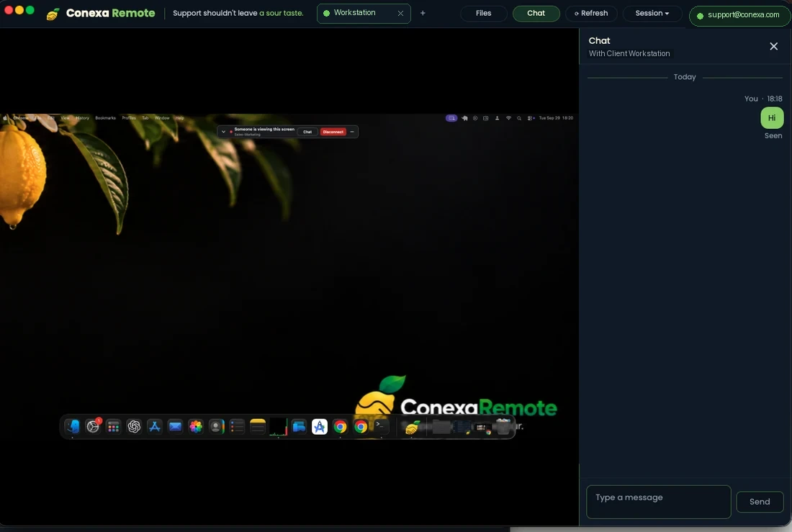This screenshot has height=532, width=792.
Task: Open the History menu on remote desktop
Action: tap(82, 118)
